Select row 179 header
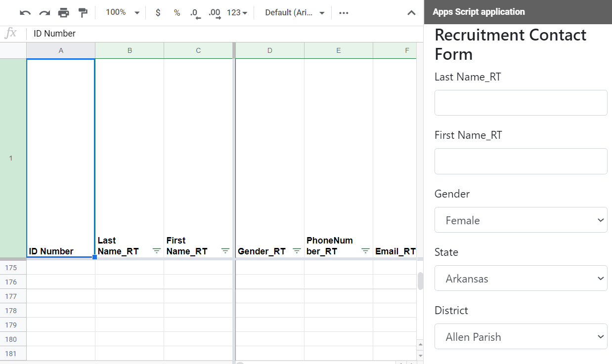 pyautogui.click(x=13, y=325)
